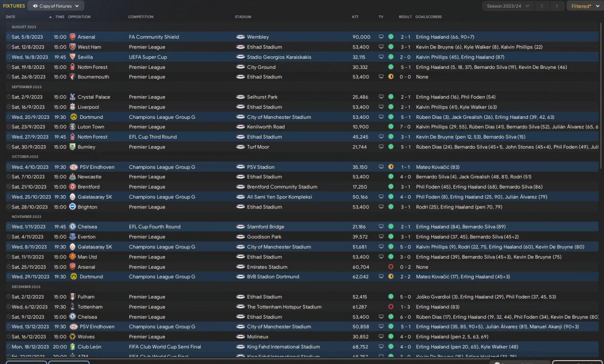
Task: Sort by the Stadium column header
Action: 243,17
